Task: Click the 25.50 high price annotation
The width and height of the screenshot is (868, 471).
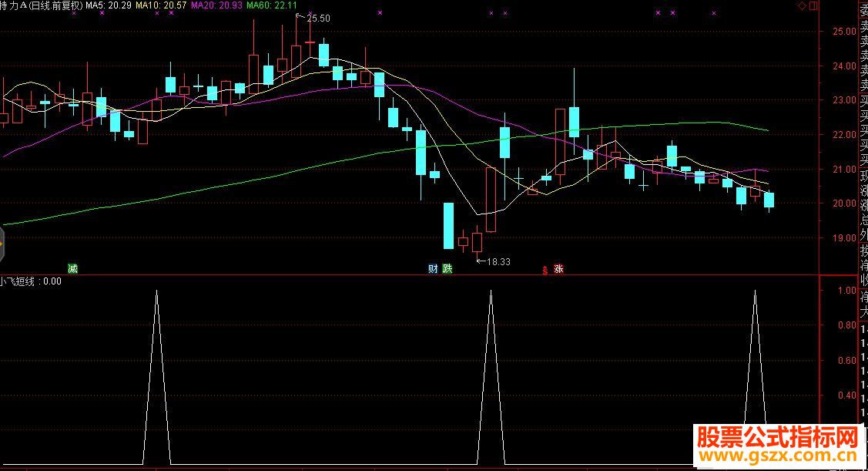Action: (x=318, y=19)
